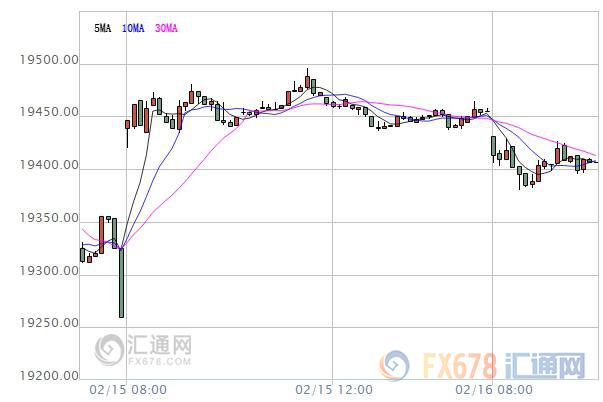Click the 19250.00 price axis label
The width and height of the screenshot is (603, 402).
(x=49, y=323)
